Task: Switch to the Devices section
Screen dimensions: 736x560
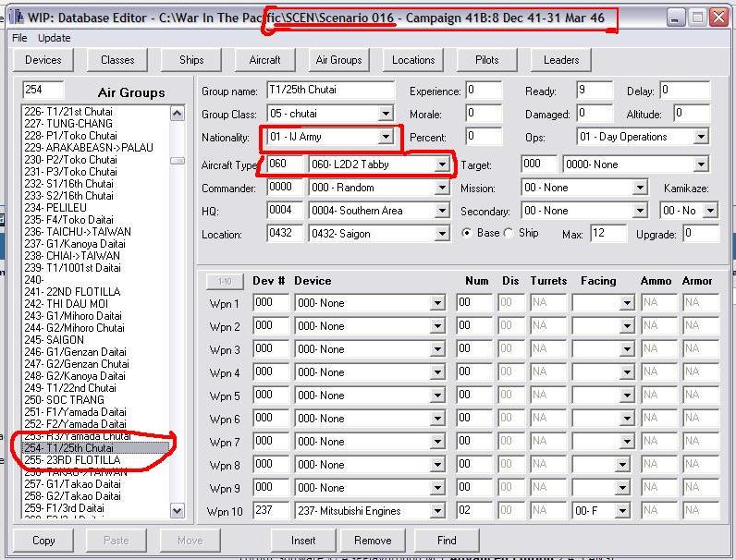Action: tap(43, 60)
